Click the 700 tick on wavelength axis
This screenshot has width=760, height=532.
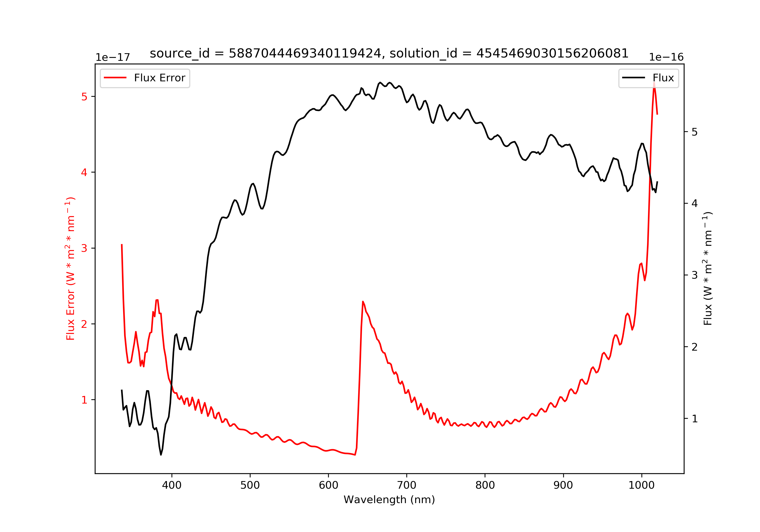[407, 485]
